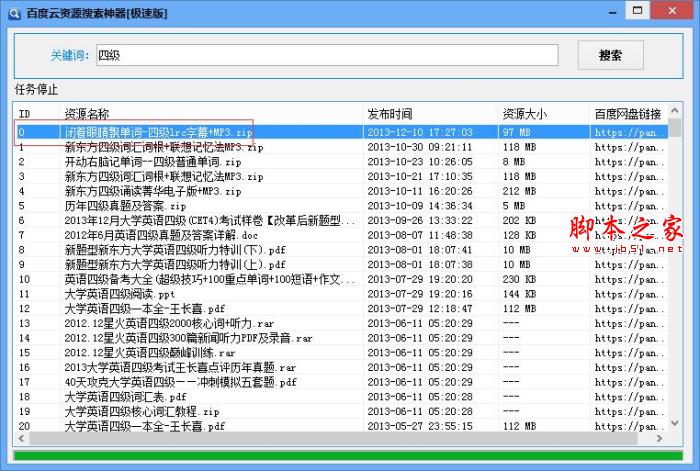Focus the 关键词 keyword input field

tap(327, 55)
